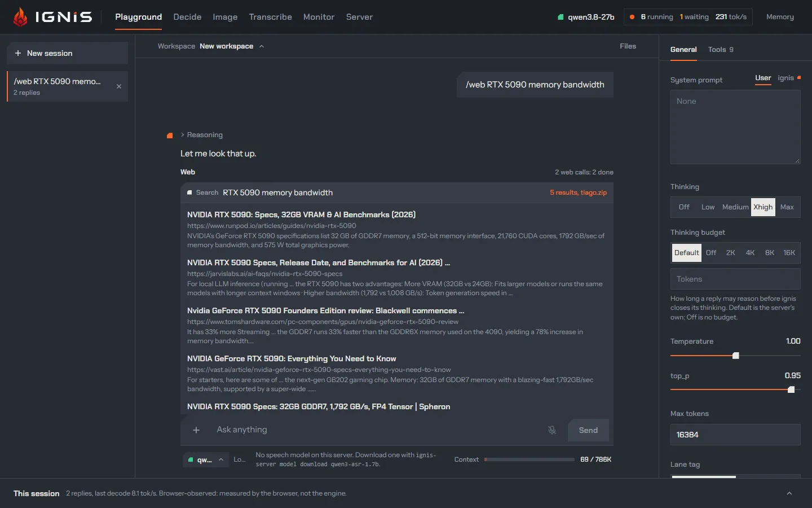Set Thinking budget to 2K
This screenshot has width=812, height=508.
click(730, 253)
